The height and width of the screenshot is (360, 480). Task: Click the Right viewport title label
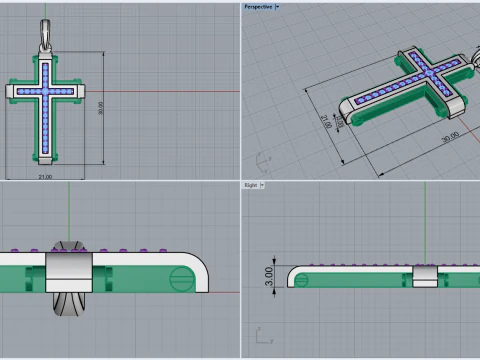[251, 185]
